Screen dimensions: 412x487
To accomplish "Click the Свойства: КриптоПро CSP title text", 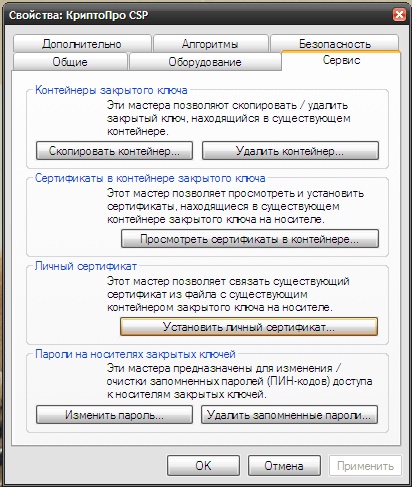I will pyautogui.click(x=79, y=15).
